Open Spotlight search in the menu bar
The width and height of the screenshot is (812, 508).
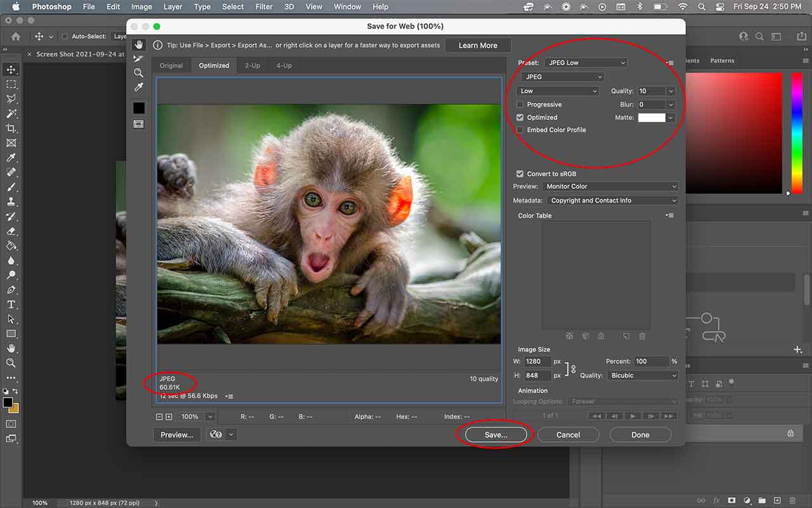[702, 7]
